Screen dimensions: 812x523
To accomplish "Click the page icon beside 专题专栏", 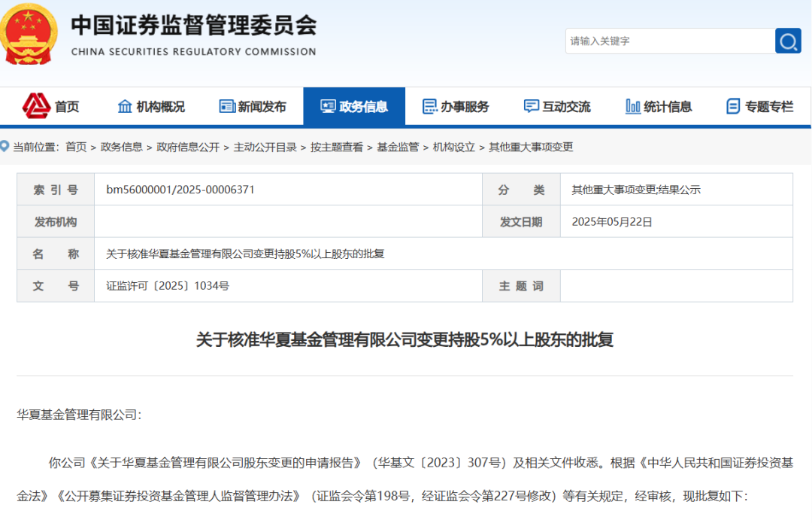I will [733, 106].
